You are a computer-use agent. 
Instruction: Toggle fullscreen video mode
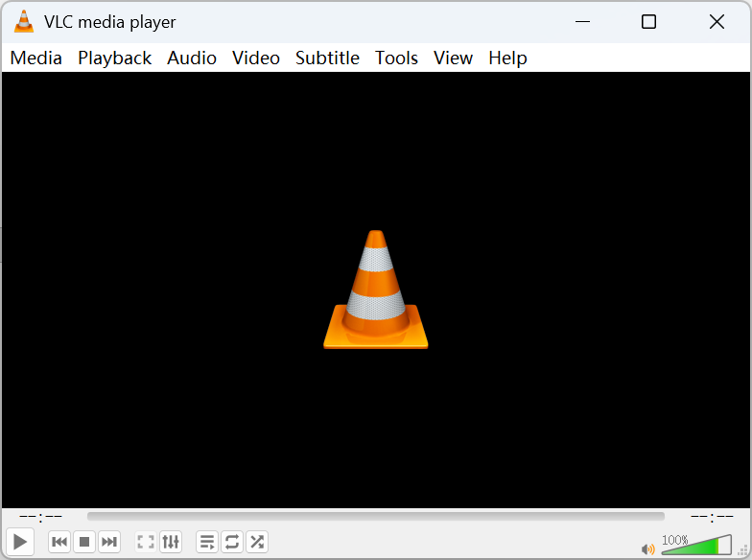(x=146, y=543)
